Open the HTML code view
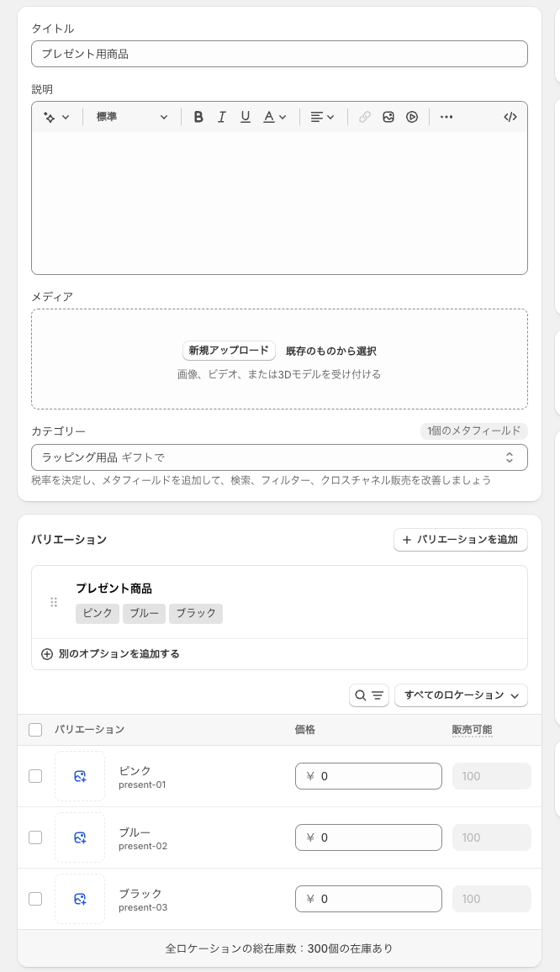The width and height of the screenshot is (560, 972). click(510, 117)
